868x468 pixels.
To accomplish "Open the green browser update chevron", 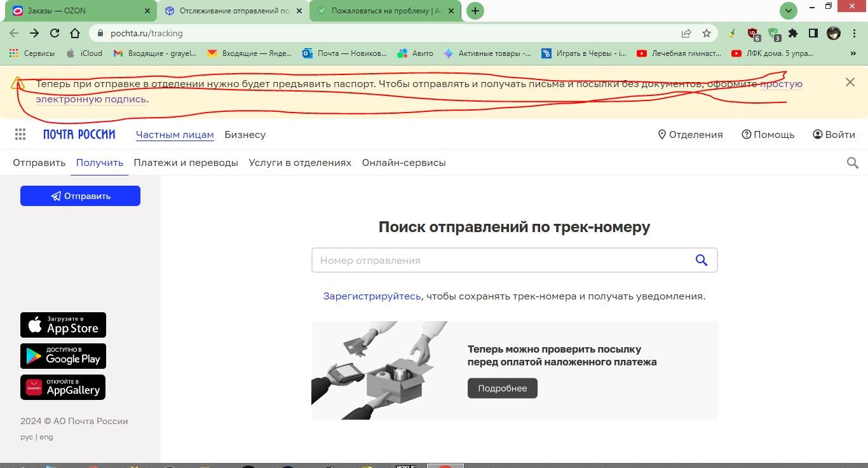I will pos(788,11).
